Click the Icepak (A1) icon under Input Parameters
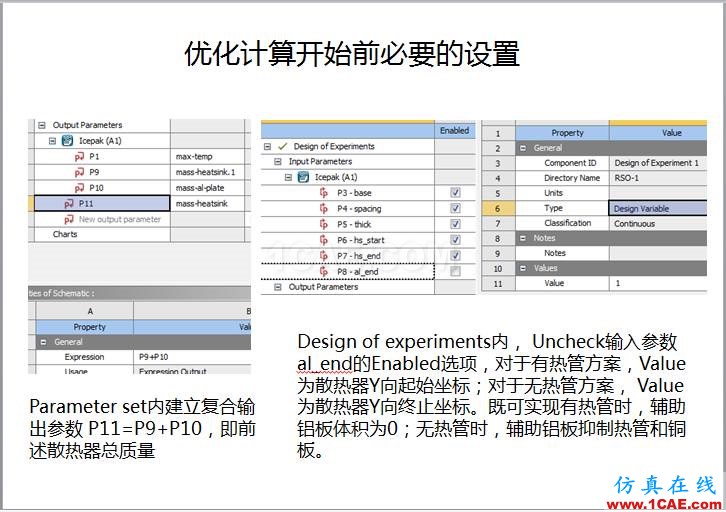This screenshot has height=512, width=726. (303, 177)
